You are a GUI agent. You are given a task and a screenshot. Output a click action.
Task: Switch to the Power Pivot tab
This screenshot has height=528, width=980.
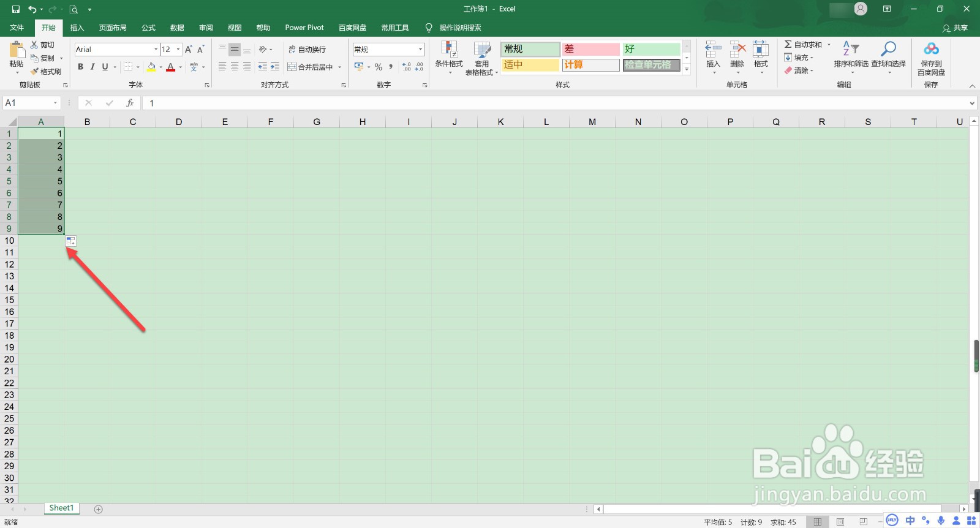[304, 28]
